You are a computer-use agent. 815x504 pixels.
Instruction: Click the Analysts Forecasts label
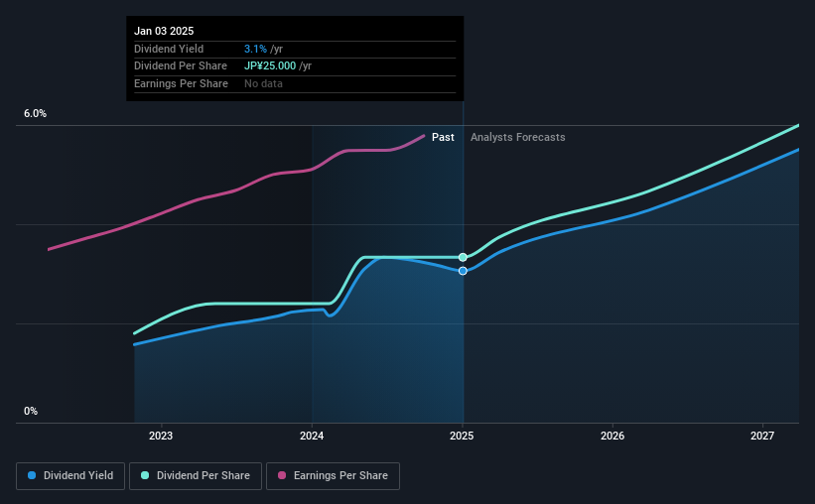coord(518,137)
